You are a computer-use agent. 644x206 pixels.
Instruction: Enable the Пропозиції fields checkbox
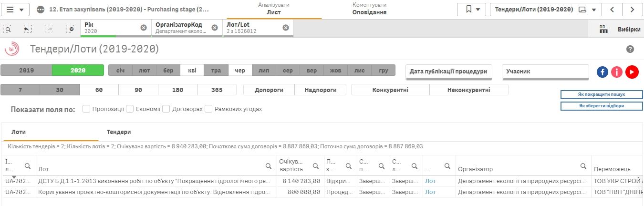[86, 109]
